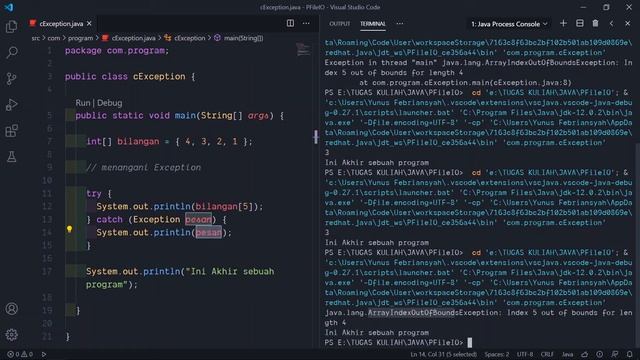Open errors and warnings count in status bar

point(20,354)
